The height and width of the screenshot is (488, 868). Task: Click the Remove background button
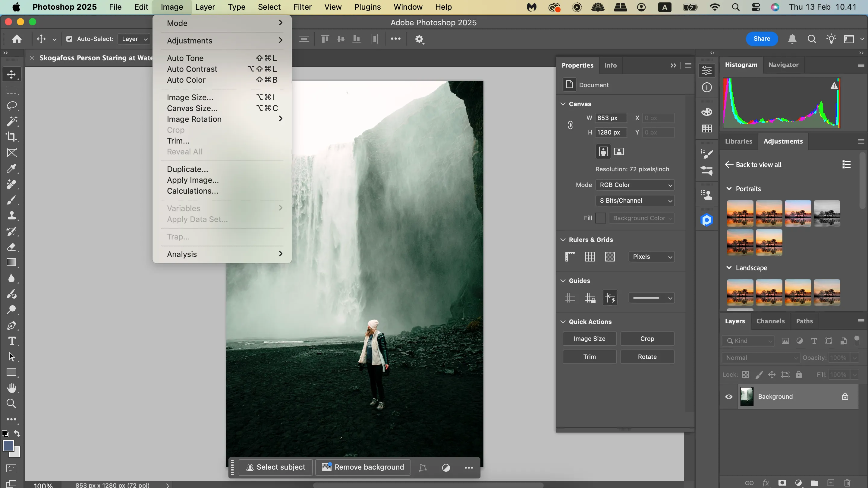363,467
